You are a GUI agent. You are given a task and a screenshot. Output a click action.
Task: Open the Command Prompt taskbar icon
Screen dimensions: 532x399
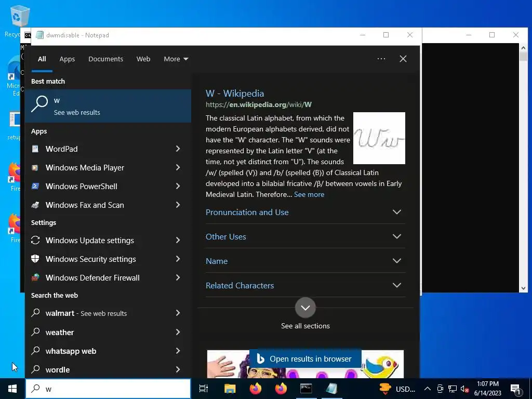pyautogui.click(x=306, y=389)
